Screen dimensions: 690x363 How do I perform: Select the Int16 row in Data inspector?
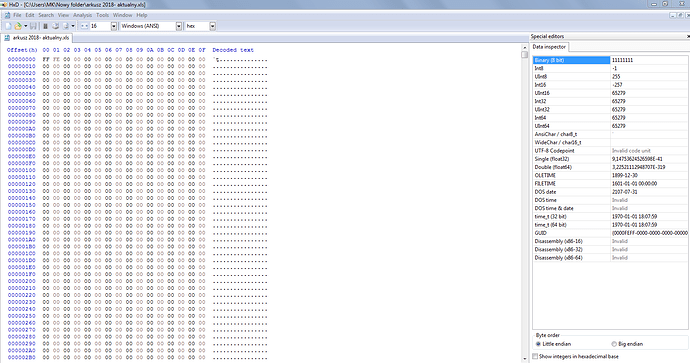click(610, 85)
